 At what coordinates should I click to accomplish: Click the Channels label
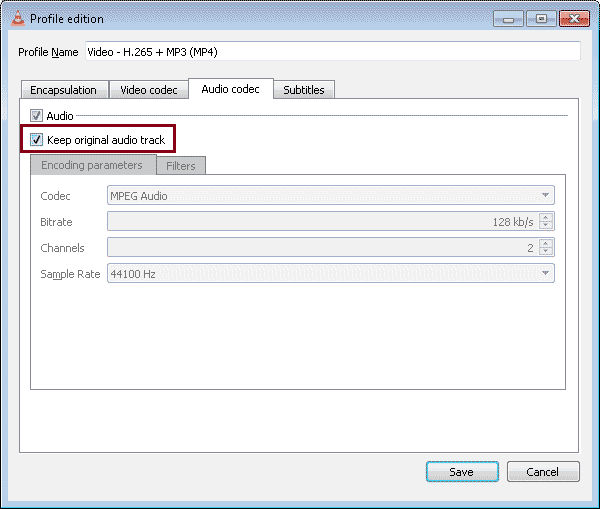(62, 248)
